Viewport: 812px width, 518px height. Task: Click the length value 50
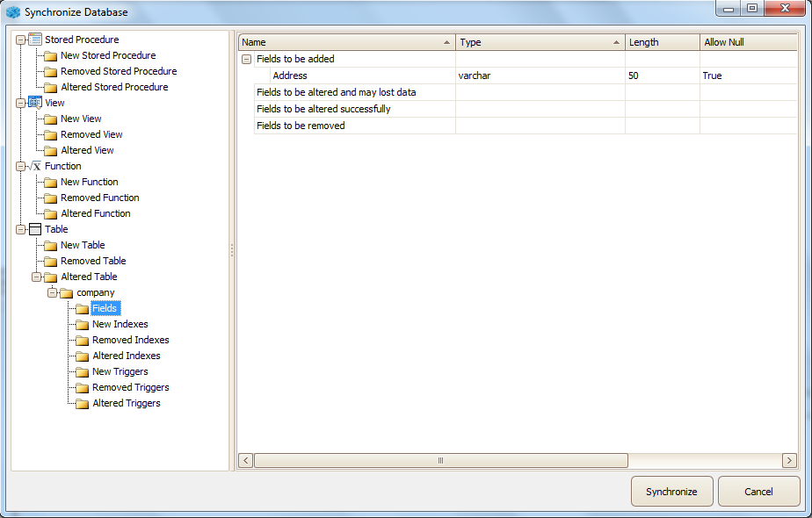[x=663, y=76]
